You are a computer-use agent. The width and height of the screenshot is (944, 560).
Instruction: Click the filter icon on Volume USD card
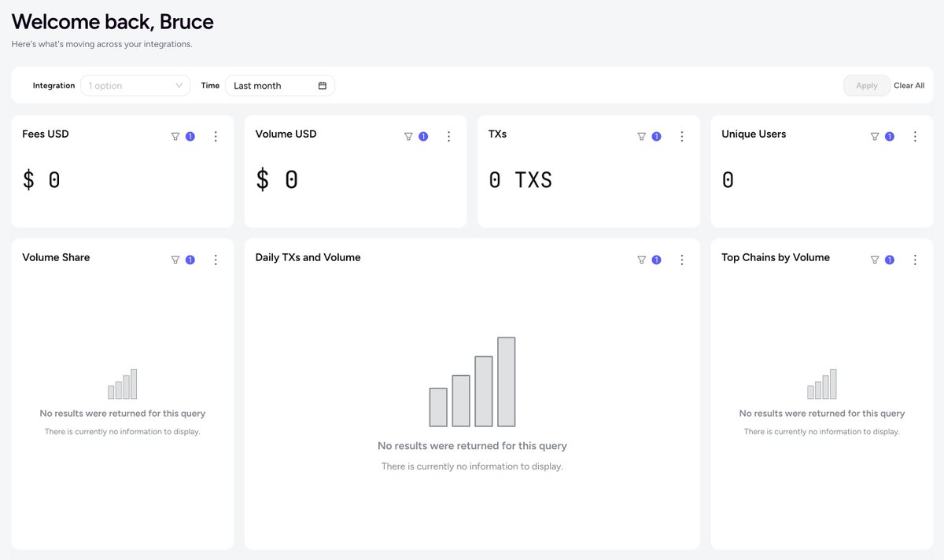[x=408, y=136]
